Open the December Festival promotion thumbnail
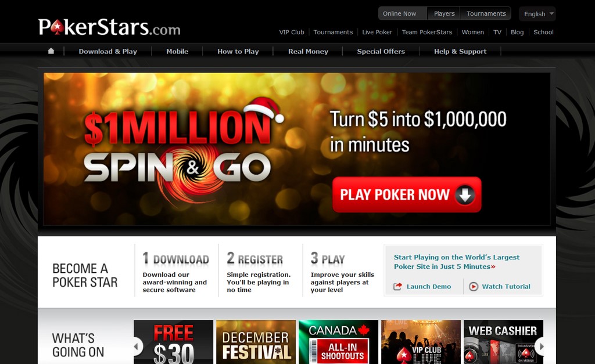Viewport: 595px width, 364px height. pyautogui.click(x=256, y=342)
